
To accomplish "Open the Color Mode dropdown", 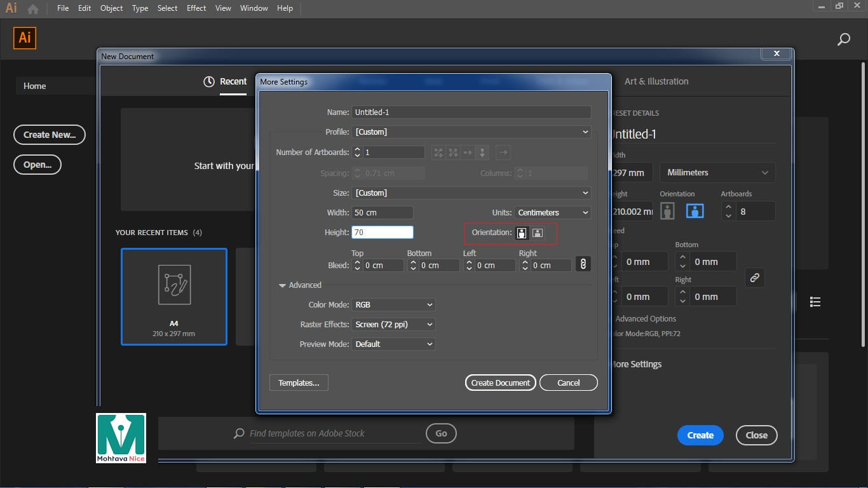I will coord(393,305).
